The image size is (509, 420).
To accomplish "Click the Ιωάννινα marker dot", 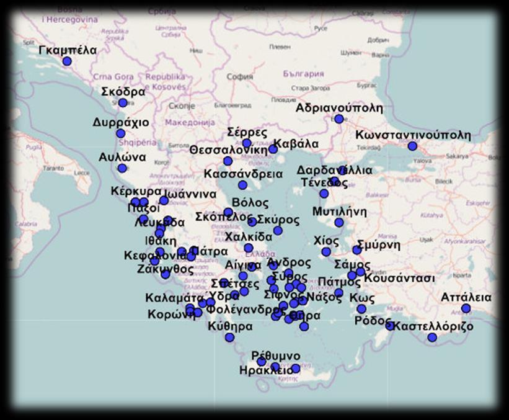I will (x=164, y=200).
